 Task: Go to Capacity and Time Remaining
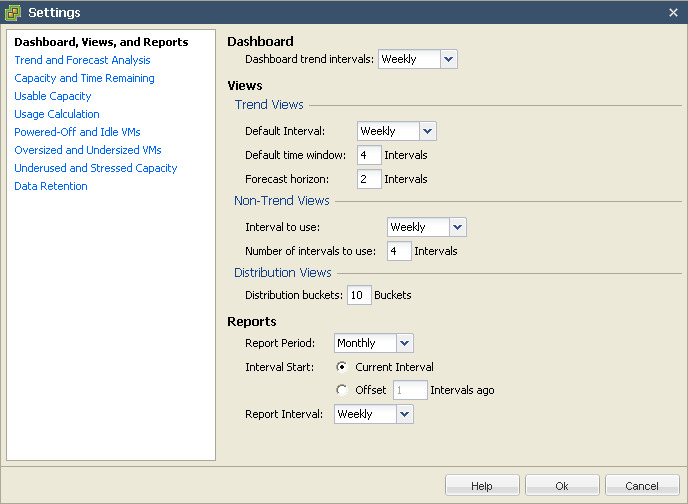click(x=84, y=78)
